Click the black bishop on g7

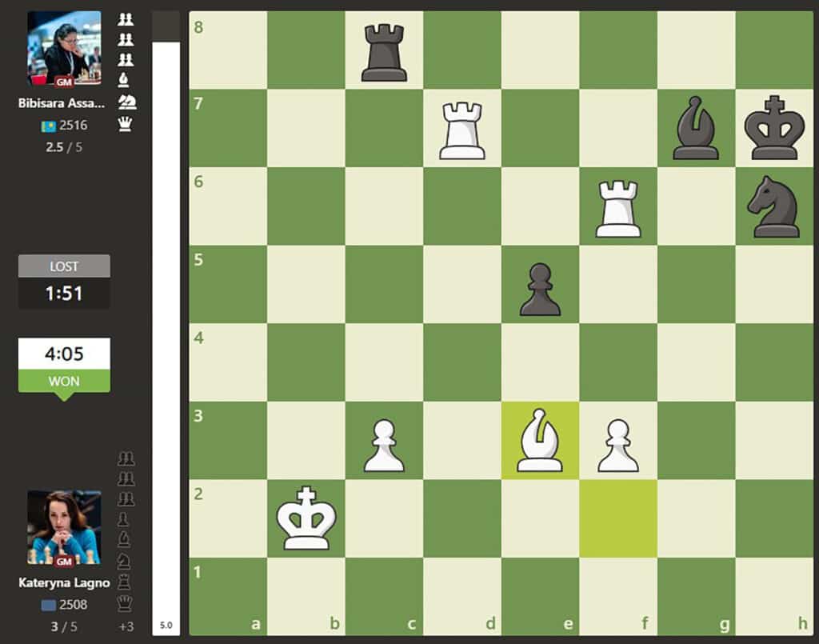[x=695, y=130]
